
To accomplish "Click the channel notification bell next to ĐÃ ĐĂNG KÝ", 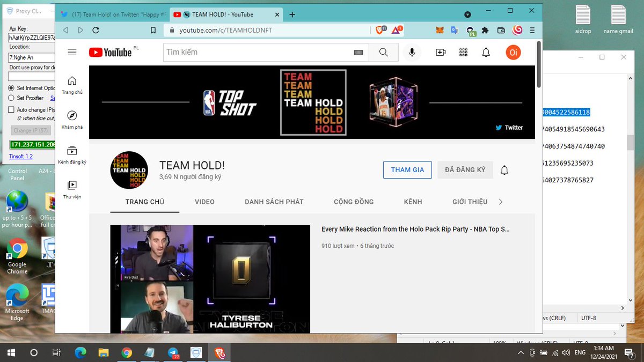I will [504, 170].
